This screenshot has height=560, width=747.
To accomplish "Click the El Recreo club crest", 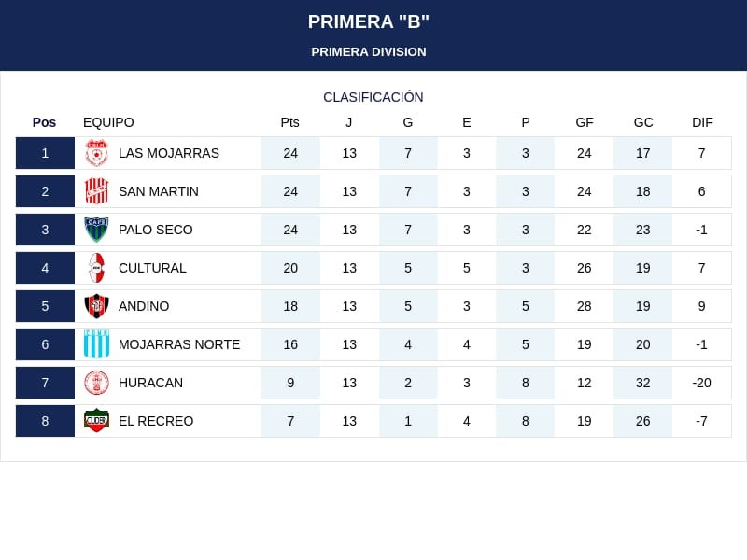I will tap(97, 421).
